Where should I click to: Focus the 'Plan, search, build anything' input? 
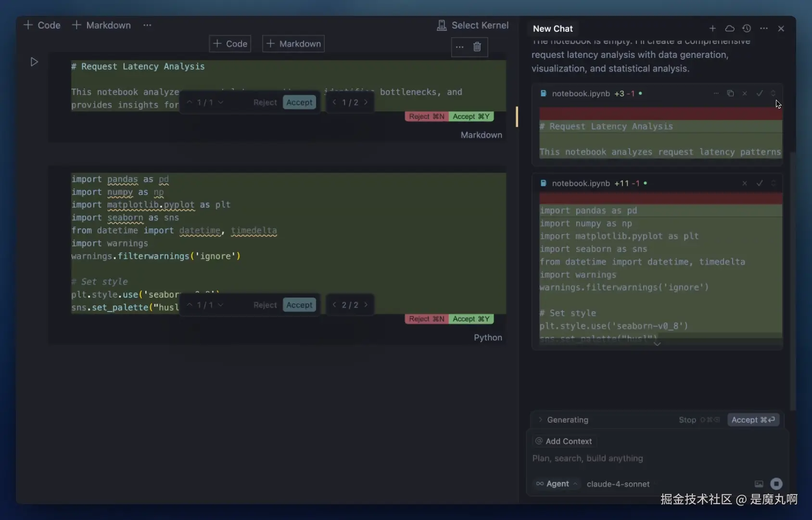[657, 458]
